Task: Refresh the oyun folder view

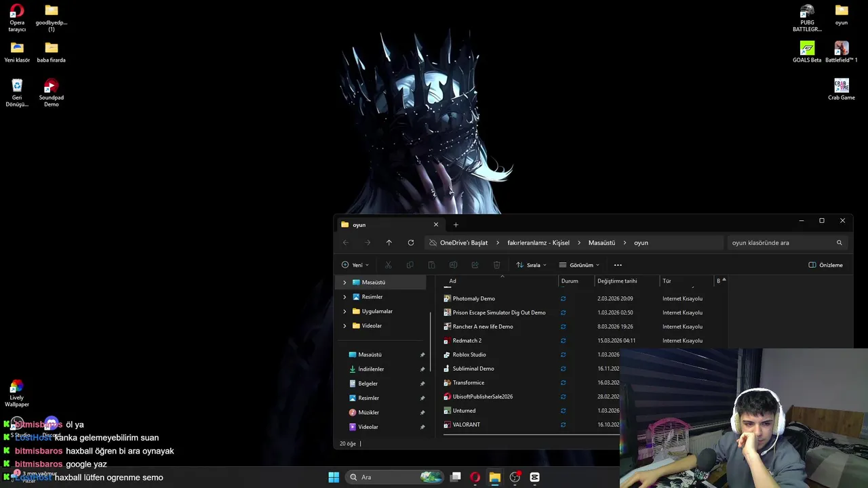Action: point(410,243)
